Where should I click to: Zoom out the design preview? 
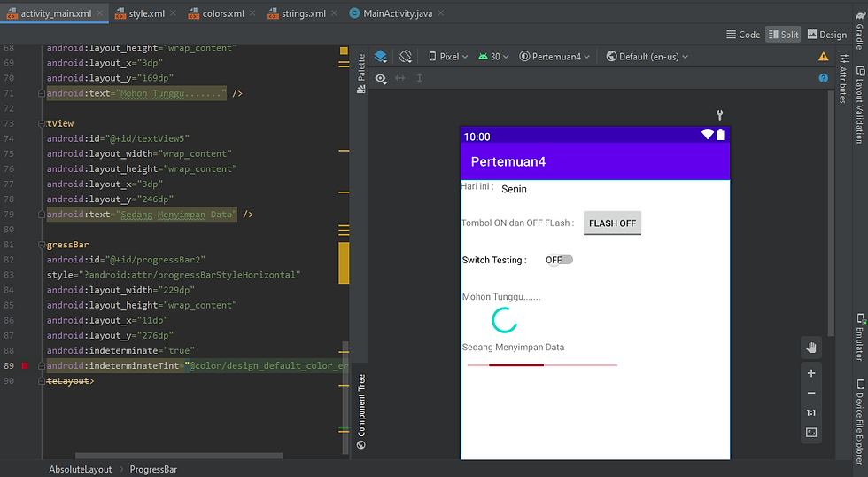click(x=811, y=393)
